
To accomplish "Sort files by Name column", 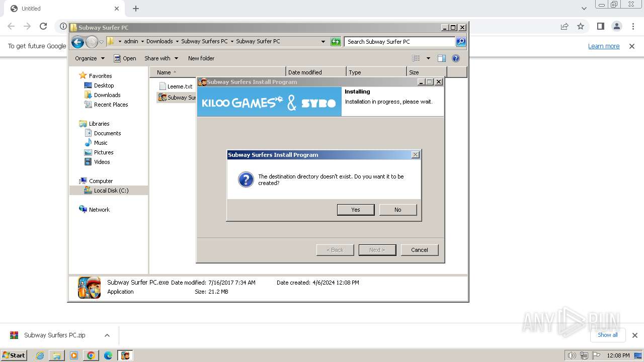I will [x=217, y=72].
